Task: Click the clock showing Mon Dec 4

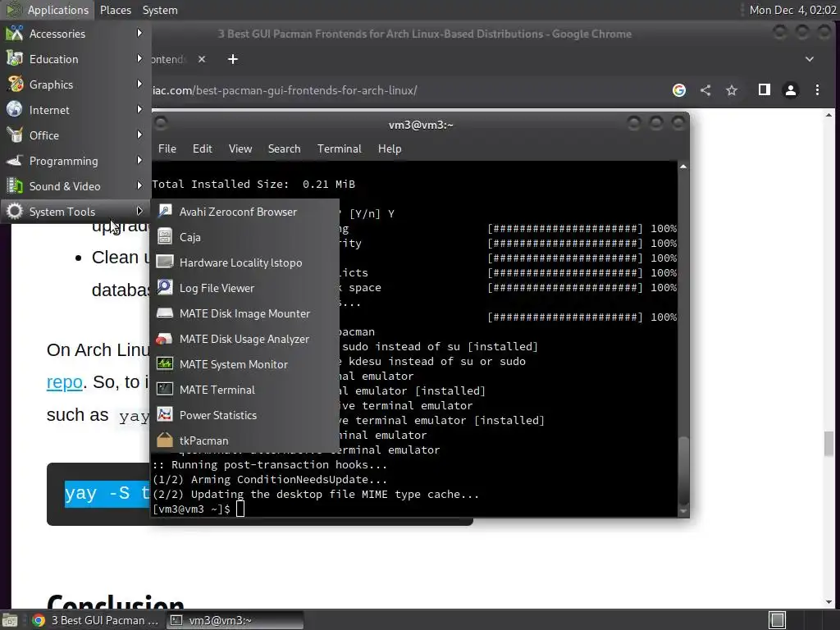Action: [x=792, y=10]
